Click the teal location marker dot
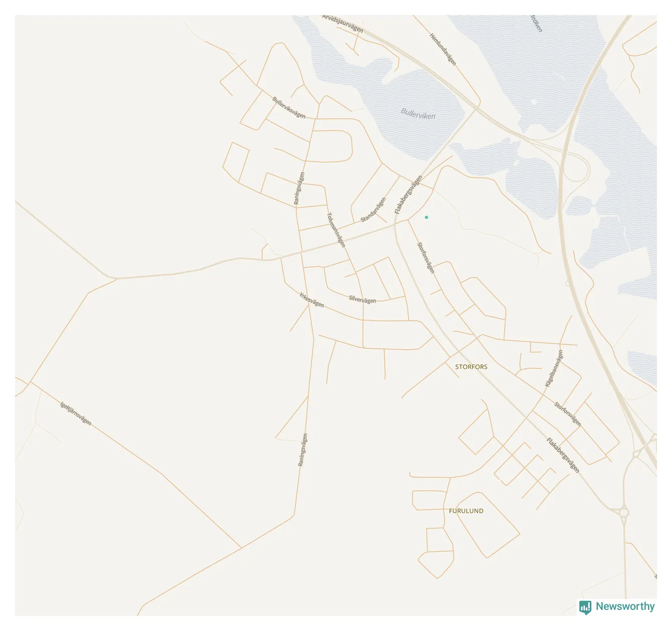 point(426,217)
